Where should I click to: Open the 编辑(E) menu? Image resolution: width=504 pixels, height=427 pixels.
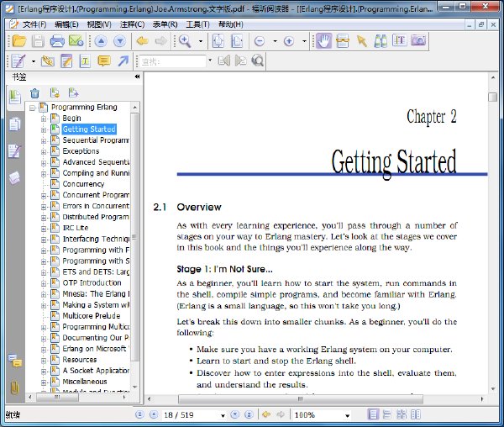point(66,24)
